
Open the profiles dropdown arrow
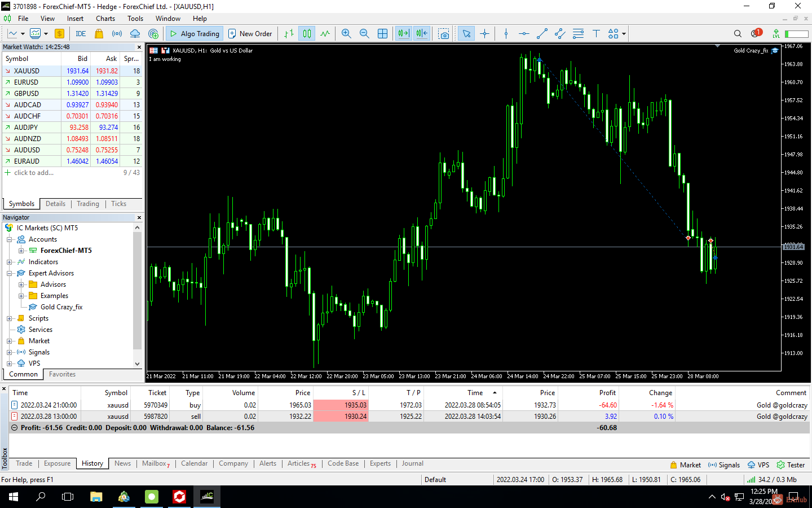tap(46, 33)
